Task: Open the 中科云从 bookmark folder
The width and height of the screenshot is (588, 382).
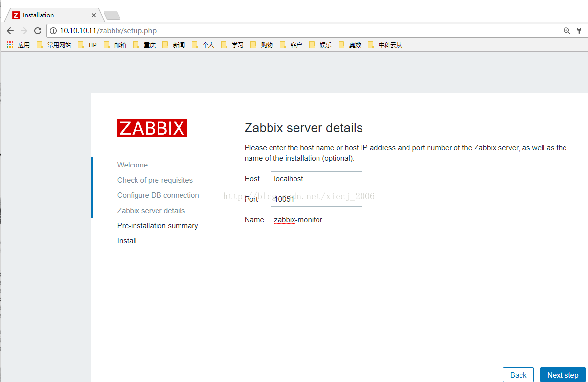Action: 385,45
